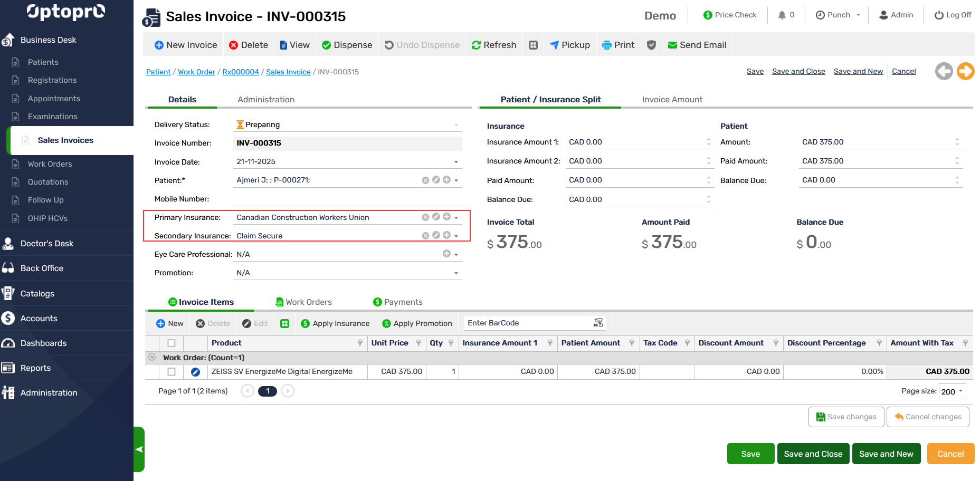
Task: Expand the Page size dropdown
Action: 960,391
